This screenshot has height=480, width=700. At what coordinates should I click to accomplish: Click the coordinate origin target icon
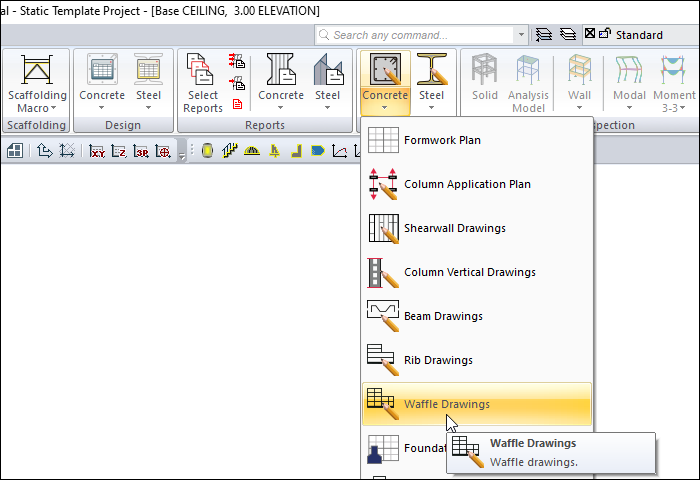tap(163, 151)
